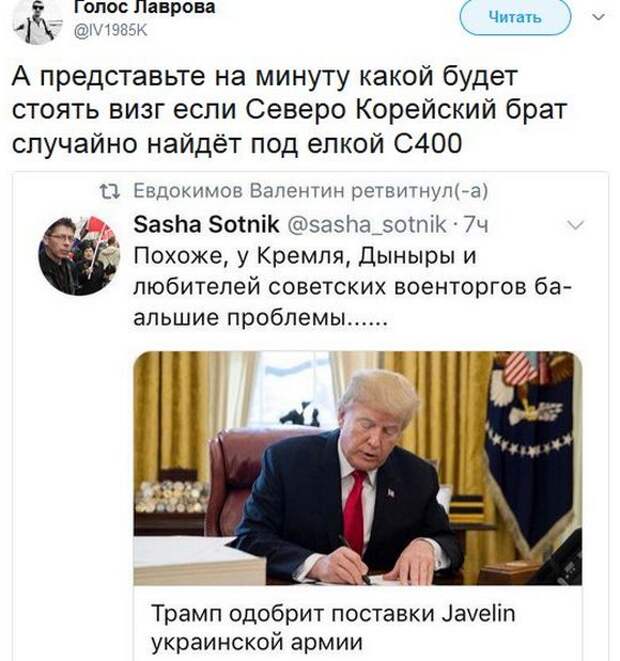Viewport: 620px width, 661px height.
Task: Open the Oval Office article photo
Action: [x=358, y=468]
